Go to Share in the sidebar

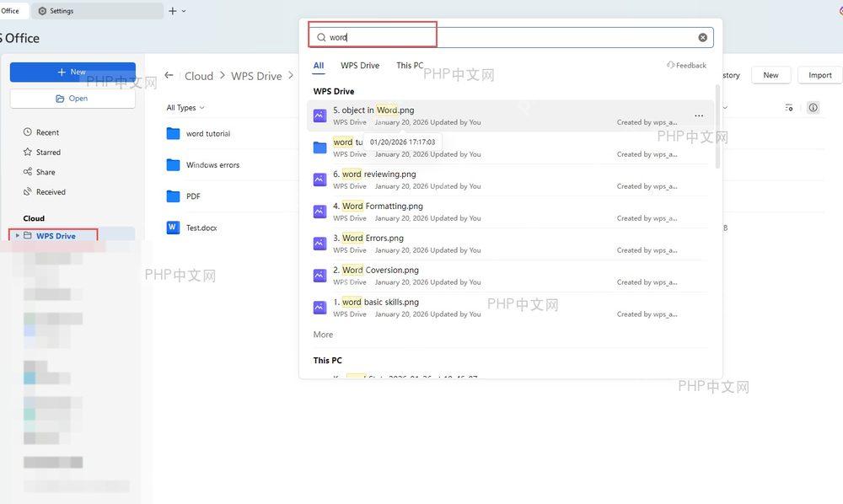click(x=40, y=172)
